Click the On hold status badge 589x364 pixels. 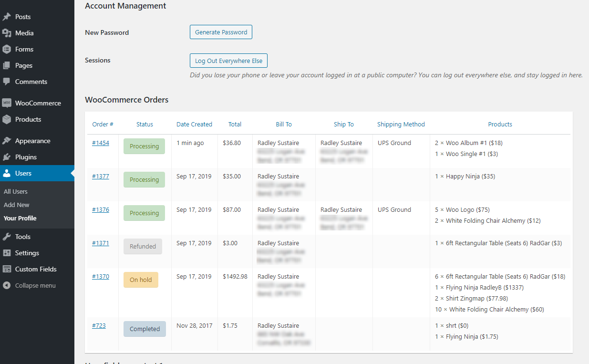point(141,280)
